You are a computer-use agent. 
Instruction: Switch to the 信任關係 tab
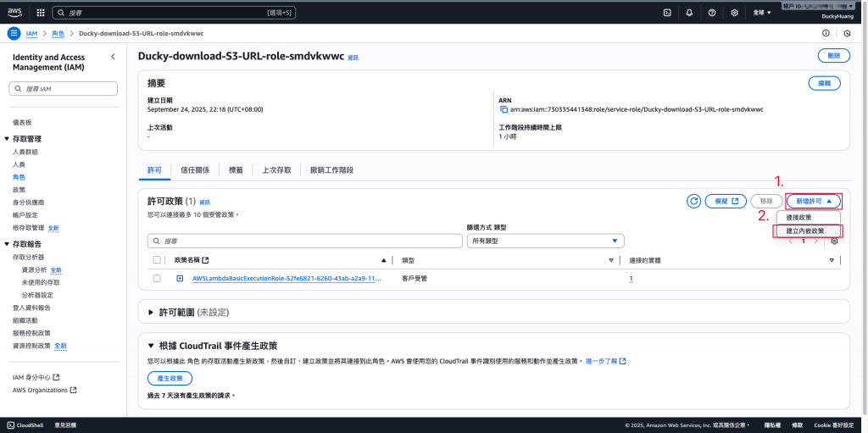pos(195,170)
